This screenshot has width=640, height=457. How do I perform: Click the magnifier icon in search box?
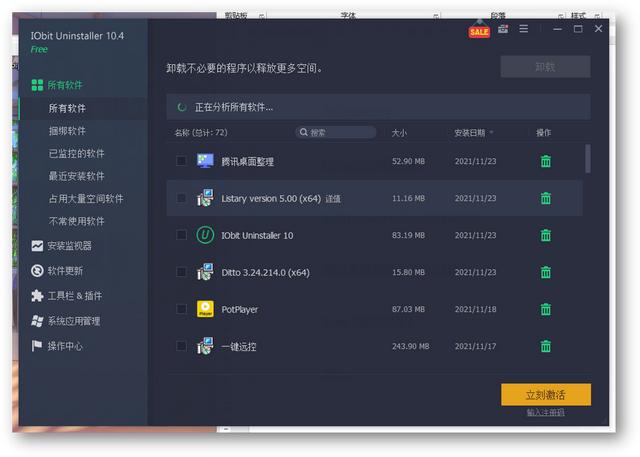[304, 132]
